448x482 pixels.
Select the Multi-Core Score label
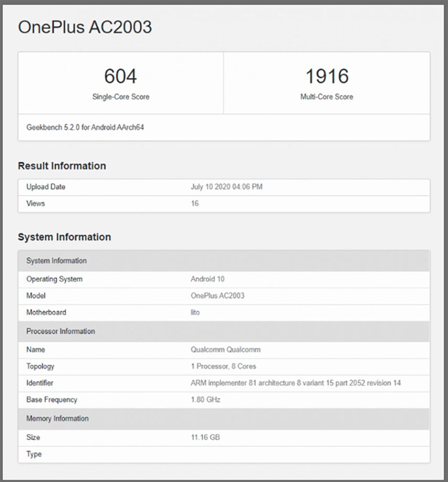pyautogui.click(x=326, y=97)
